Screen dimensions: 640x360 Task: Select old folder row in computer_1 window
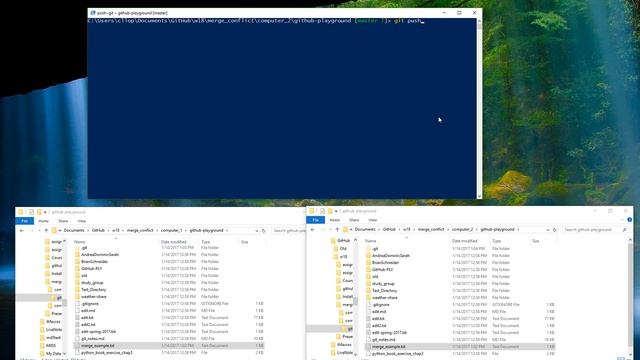[168, 276]
